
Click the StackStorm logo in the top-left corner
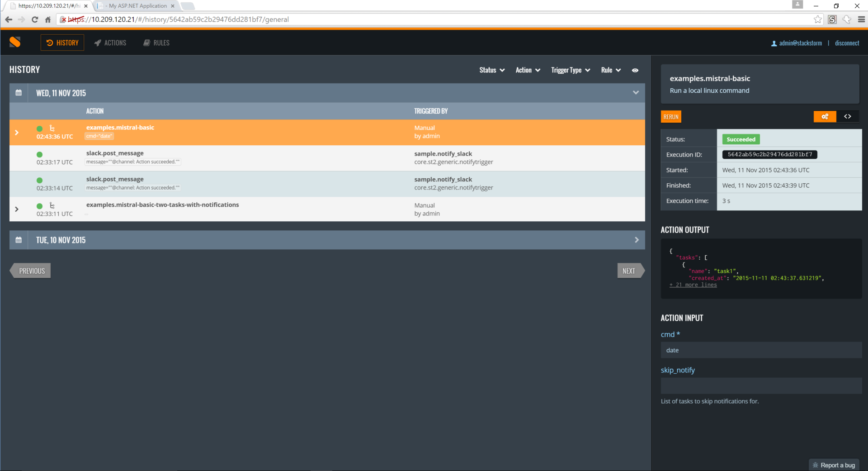[x=15, y=42]
